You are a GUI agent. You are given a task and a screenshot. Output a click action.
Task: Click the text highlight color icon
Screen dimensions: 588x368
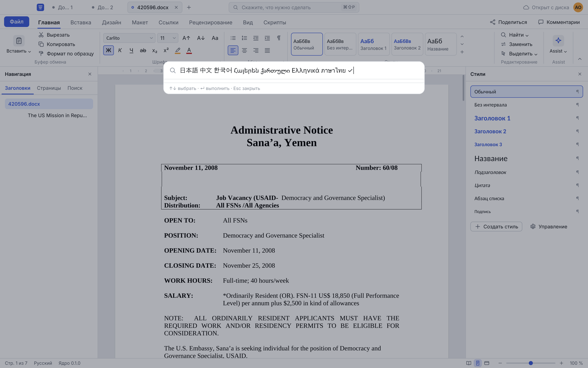(178, 50)
